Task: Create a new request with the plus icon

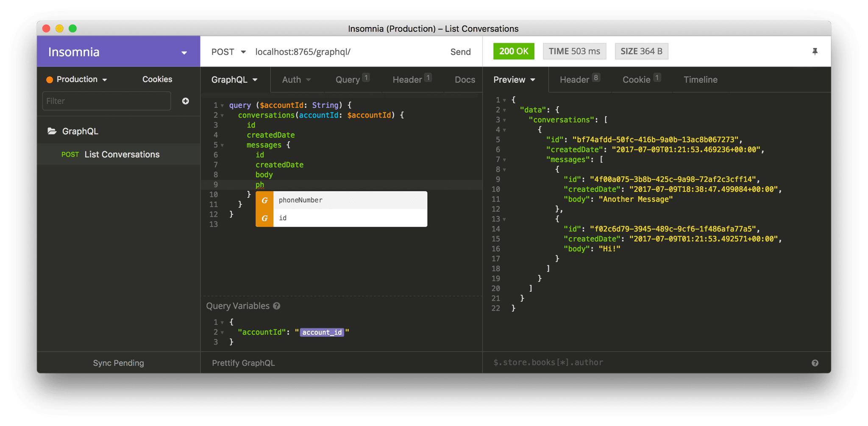Action: [186, 101]
